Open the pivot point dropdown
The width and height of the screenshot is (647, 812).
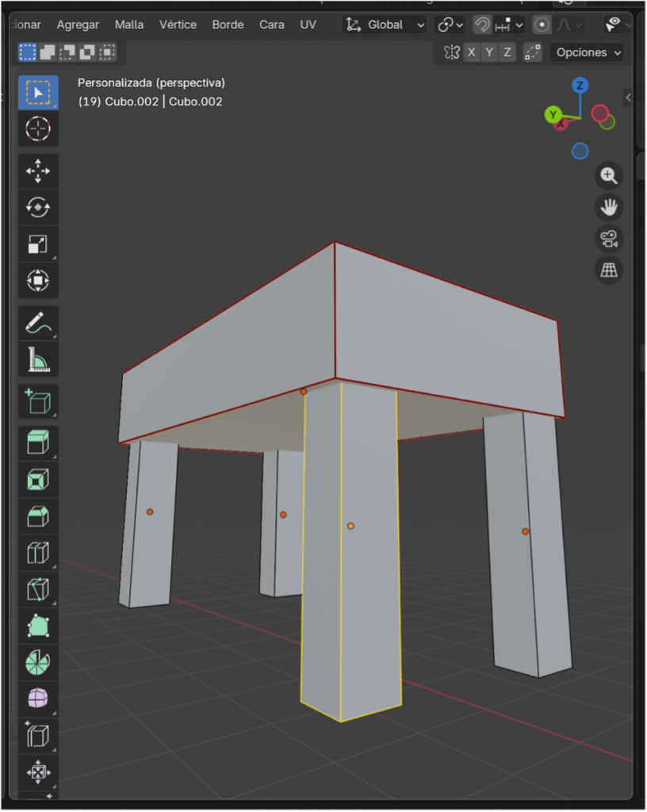click(450, 25)
